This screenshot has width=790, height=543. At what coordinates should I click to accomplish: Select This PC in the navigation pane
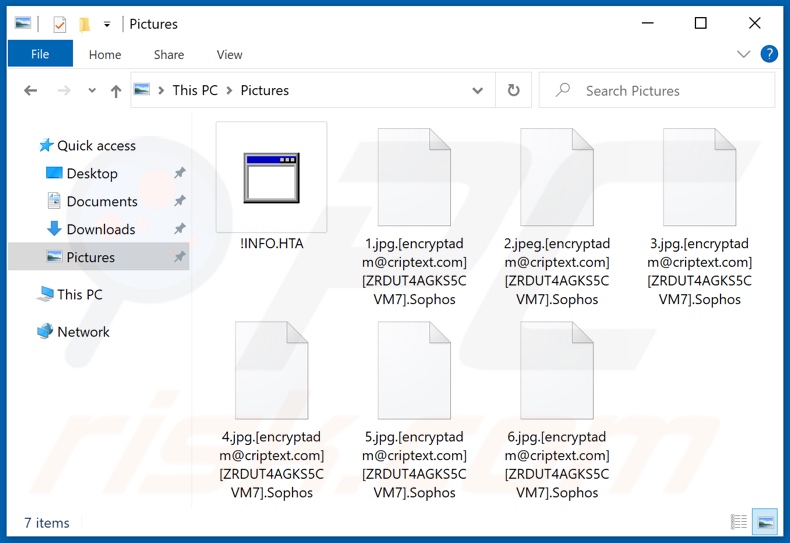click(79, 294)
